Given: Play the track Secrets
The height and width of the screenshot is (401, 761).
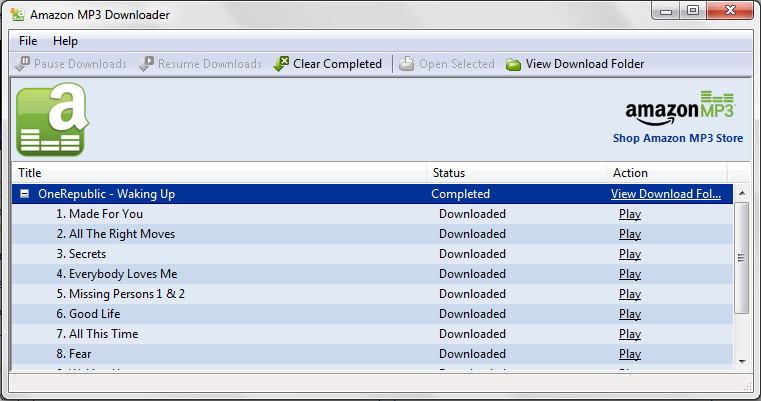Looking at the screenshot, I should pyautogui.click(x=630, y=254).
